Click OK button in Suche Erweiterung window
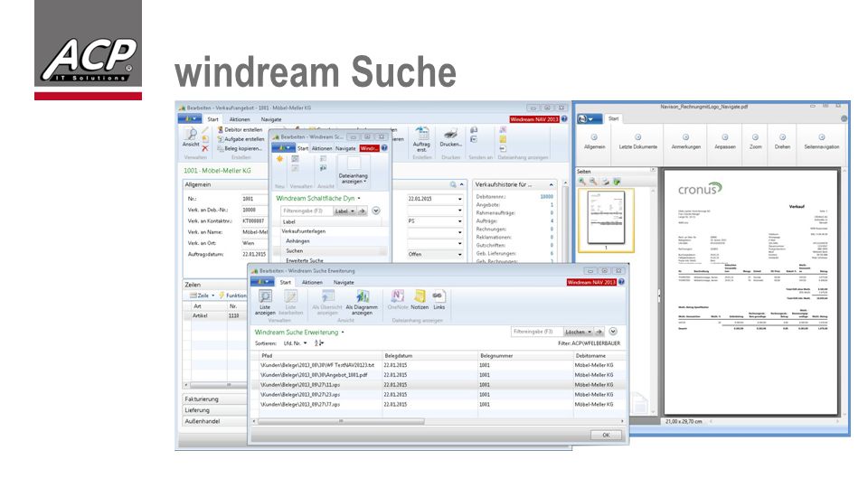 [x=606, y=435]
